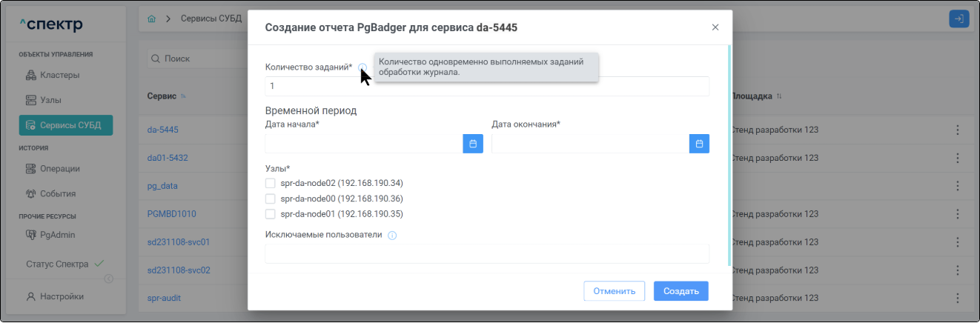Click the dialog vertical scrollbar
Viewport: 980px width, 323px height.
tap(730, 156)
